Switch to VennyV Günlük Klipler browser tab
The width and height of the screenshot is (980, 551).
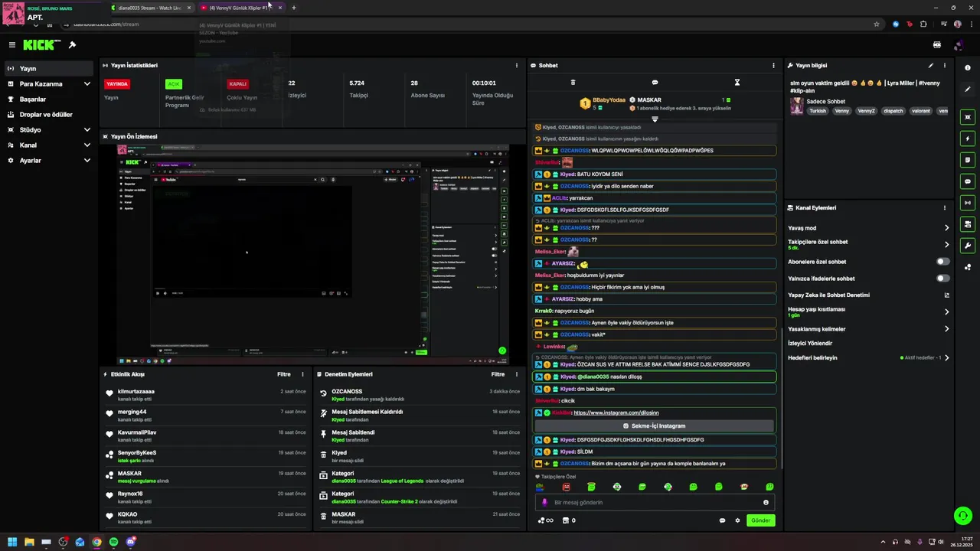[241, 8]
